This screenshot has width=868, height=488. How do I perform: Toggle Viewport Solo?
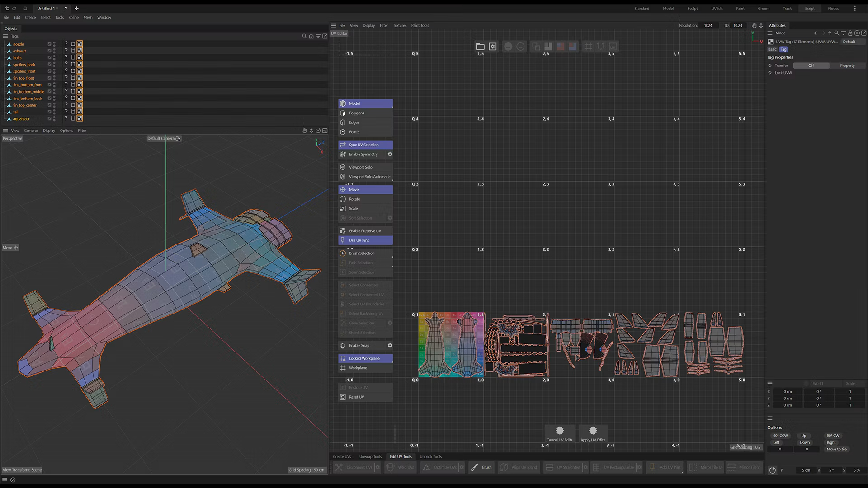365,167
